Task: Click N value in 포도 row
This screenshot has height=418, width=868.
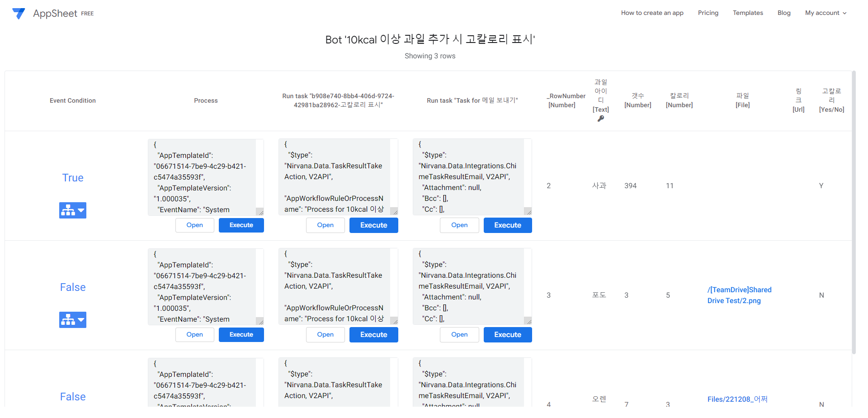Action: (x=821, y=295)
